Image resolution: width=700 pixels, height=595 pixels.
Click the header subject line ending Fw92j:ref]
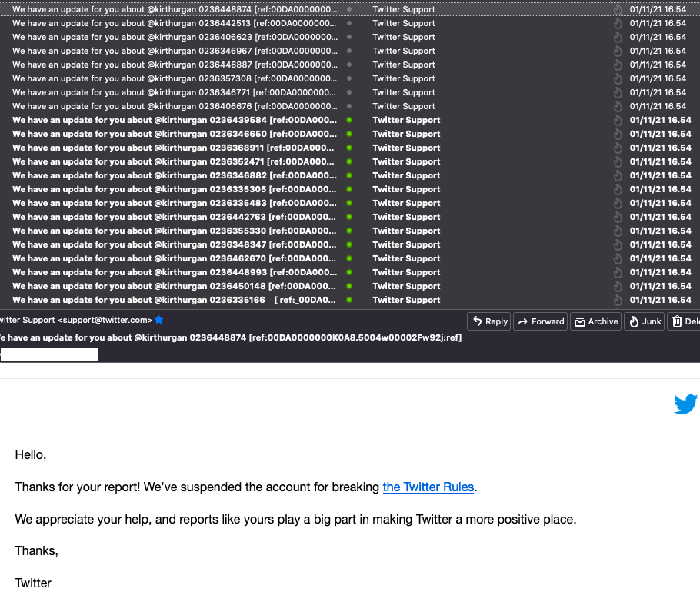230,337
